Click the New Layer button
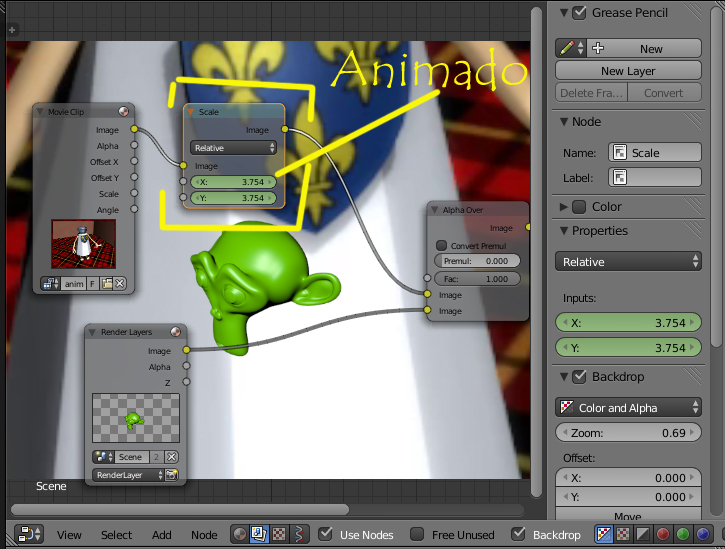 (628, 70)
